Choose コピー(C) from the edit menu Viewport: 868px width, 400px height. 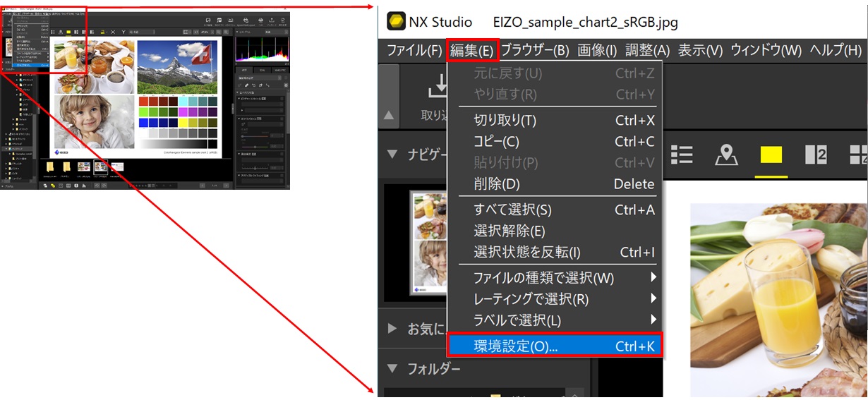(555, 142)
